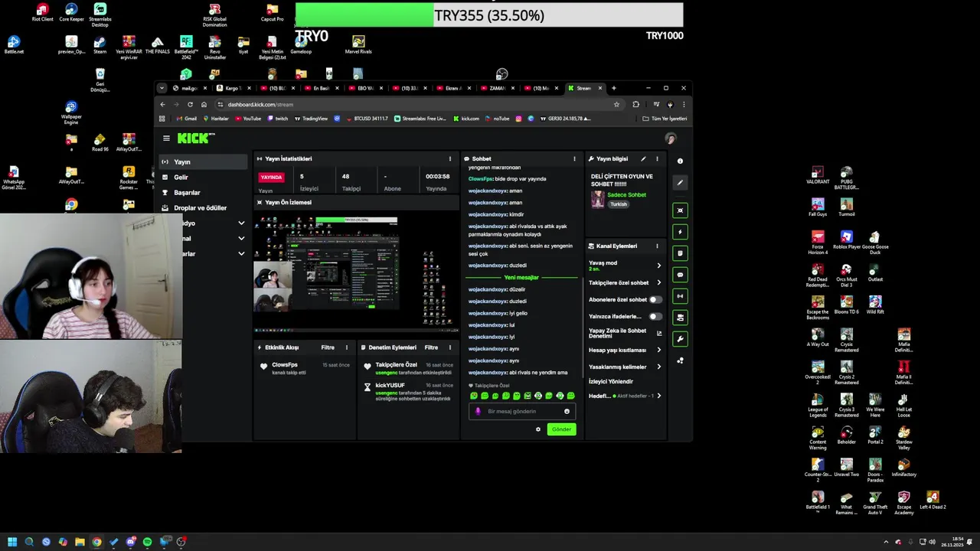Open emoji picker in chat input

click(x=567, y=412)
